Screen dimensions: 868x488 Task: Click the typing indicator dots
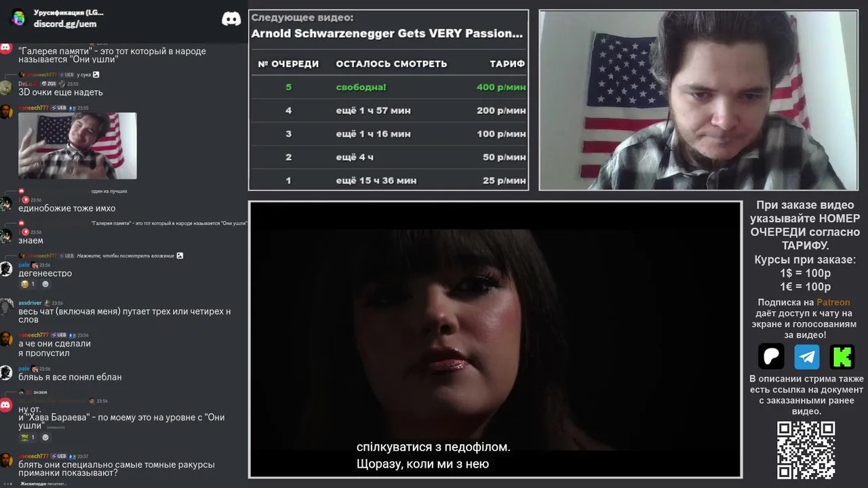[8, 484]
